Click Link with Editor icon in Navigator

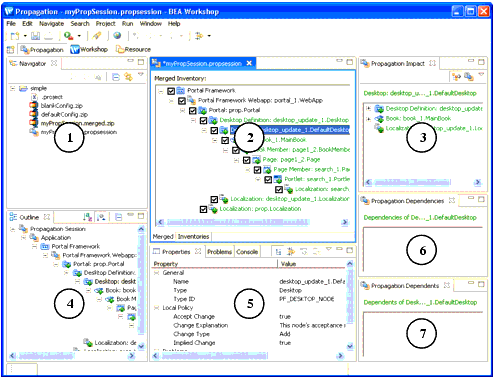(128, 77)
